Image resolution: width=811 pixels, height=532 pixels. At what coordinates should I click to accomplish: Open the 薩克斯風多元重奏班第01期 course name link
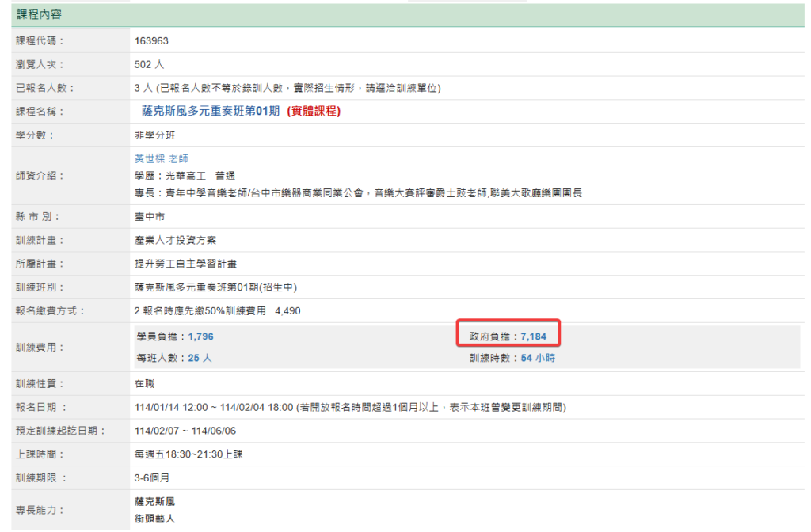(211, 111)
